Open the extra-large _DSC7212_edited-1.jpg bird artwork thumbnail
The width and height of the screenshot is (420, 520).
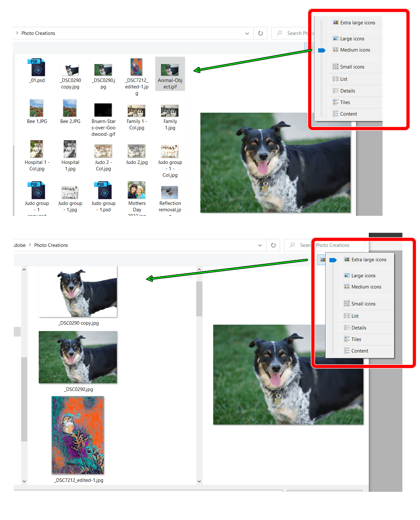(78, 435)
